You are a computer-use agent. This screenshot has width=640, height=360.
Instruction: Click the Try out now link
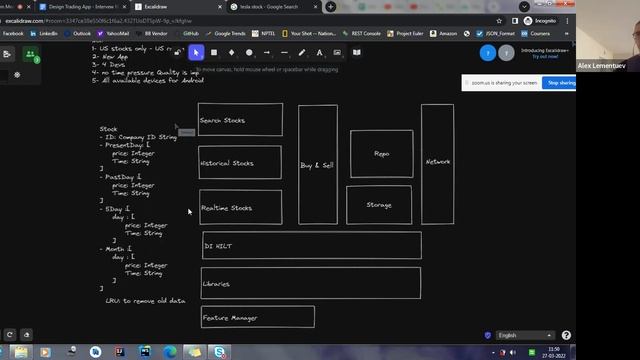tap(544, 57)
